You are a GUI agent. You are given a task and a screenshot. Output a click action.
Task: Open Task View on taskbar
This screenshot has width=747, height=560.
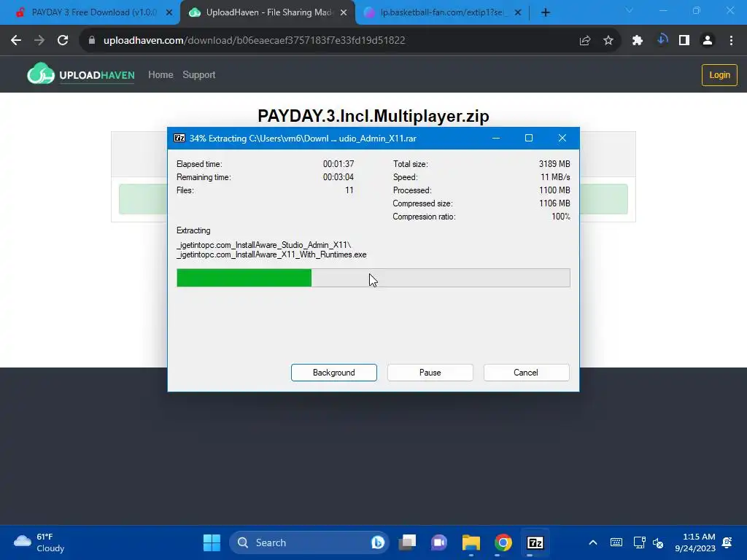click(408, 542)
